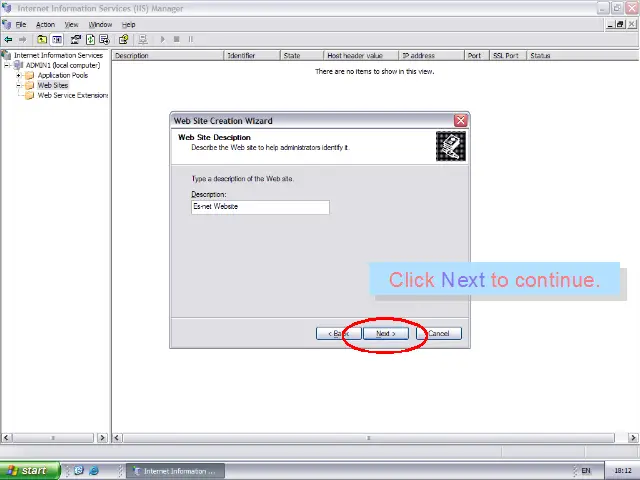This screenshot has width=640, height=480.
Task: Click the Up One Level toolbar icon
Action: [x=42, y=40]
